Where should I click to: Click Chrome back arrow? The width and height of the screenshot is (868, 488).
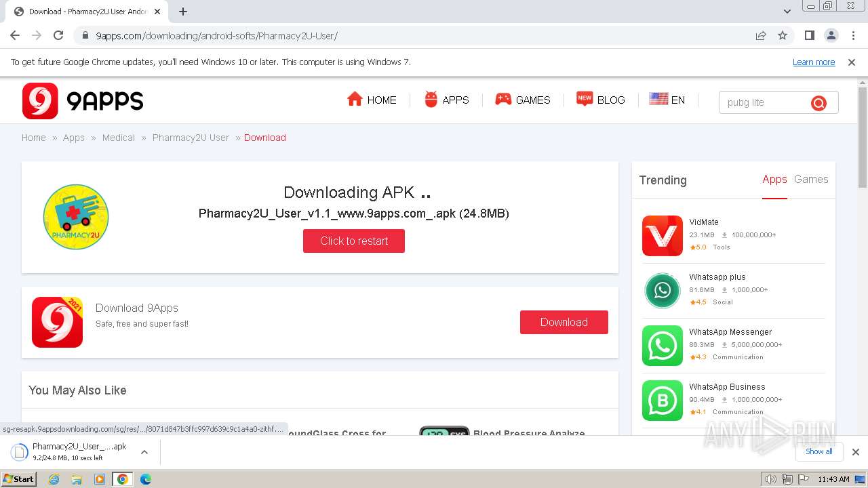pyautogui.click(x=15, y=35)
